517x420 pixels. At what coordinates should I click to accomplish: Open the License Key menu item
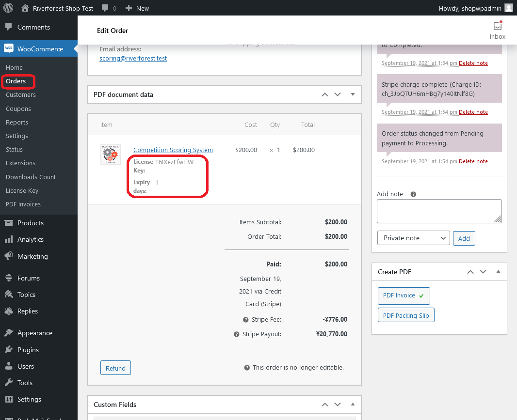pos(22,191)
